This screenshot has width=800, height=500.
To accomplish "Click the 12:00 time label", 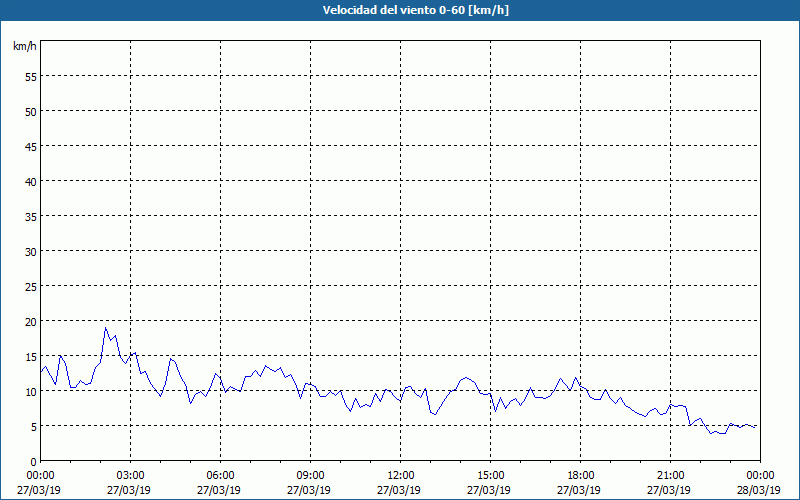I will tap(401, 476).
